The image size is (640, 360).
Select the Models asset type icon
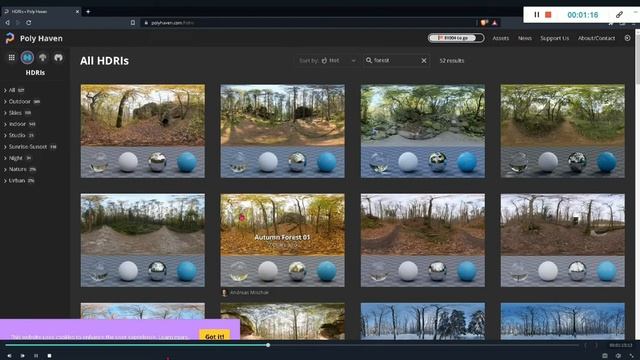coord(58,58)
